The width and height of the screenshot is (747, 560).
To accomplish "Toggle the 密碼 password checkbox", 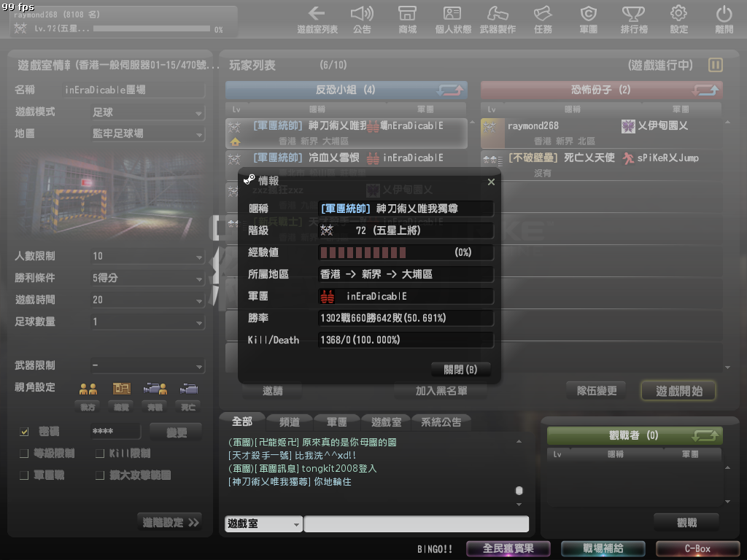I will (x=24, y=432).
